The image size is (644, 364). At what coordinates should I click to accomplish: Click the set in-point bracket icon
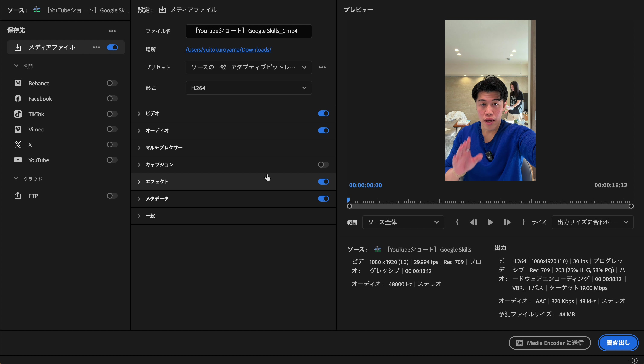(x=457, y=222)
